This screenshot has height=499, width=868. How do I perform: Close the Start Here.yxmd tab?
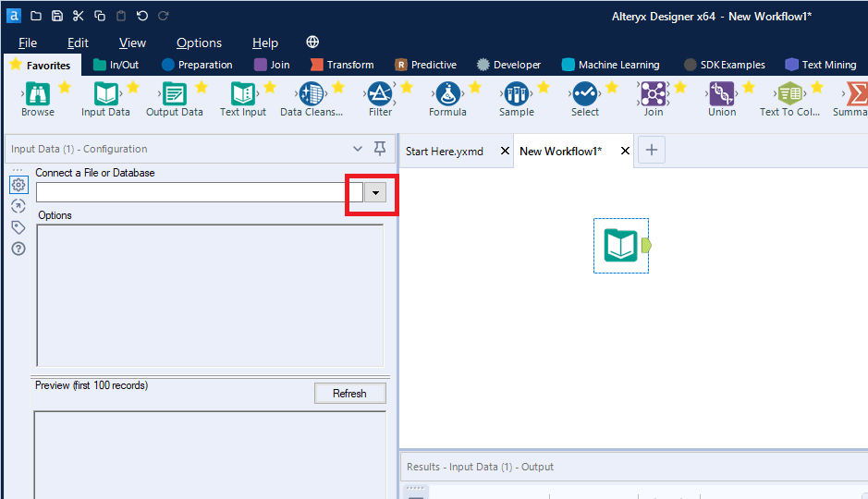505,151
